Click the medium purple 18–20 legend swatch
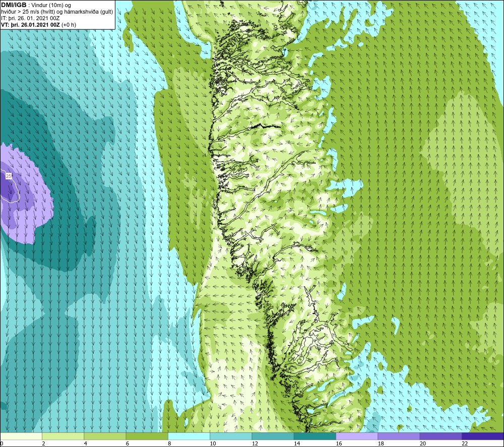This screenshot has height=447, width=504. pyautogui.click(x=399, y=436)
